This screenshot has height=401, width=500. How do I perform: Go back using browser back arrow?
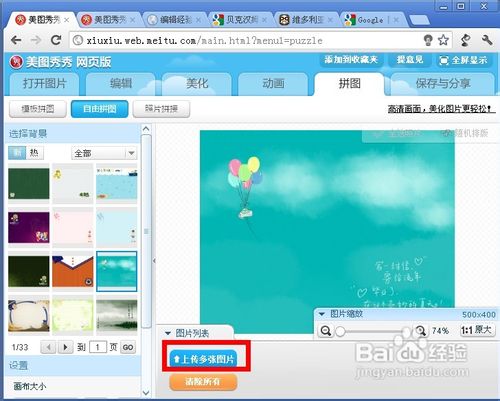tap(16, 40)
